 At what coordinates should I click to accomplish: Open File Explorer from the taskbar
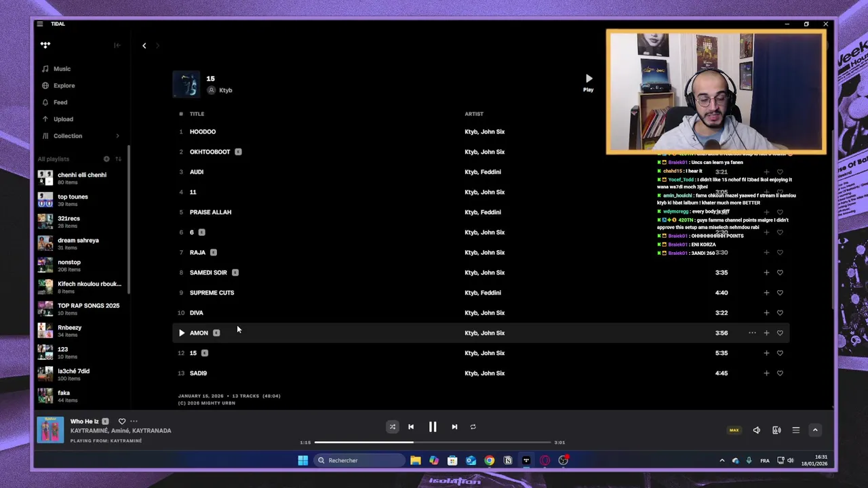pyautogui.click(x=416, y=460)
